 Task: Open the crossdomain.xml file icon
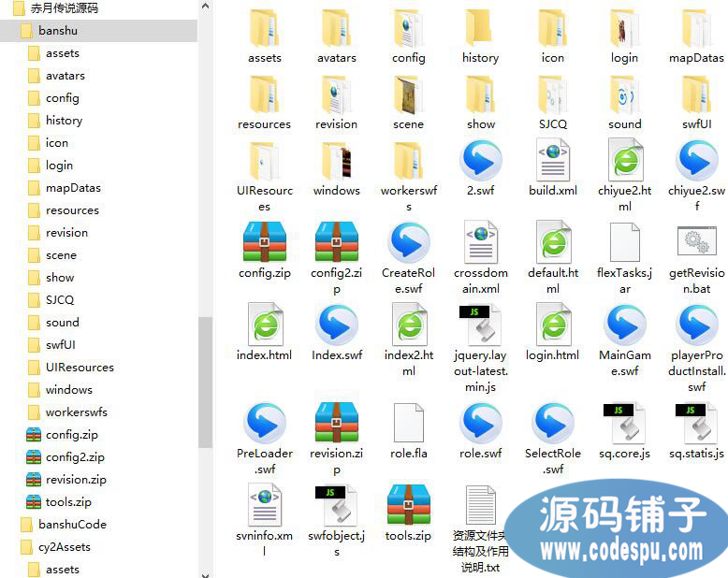coord(481,241)
